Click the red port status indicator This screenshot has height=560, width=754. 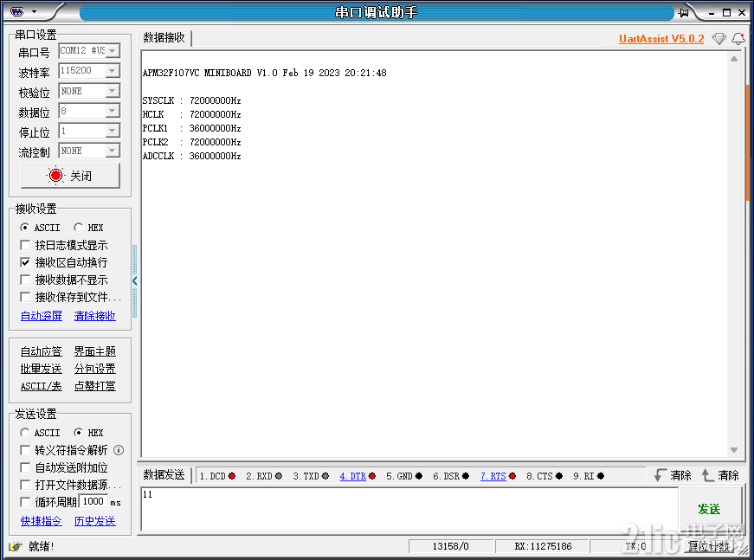[55, 176]
